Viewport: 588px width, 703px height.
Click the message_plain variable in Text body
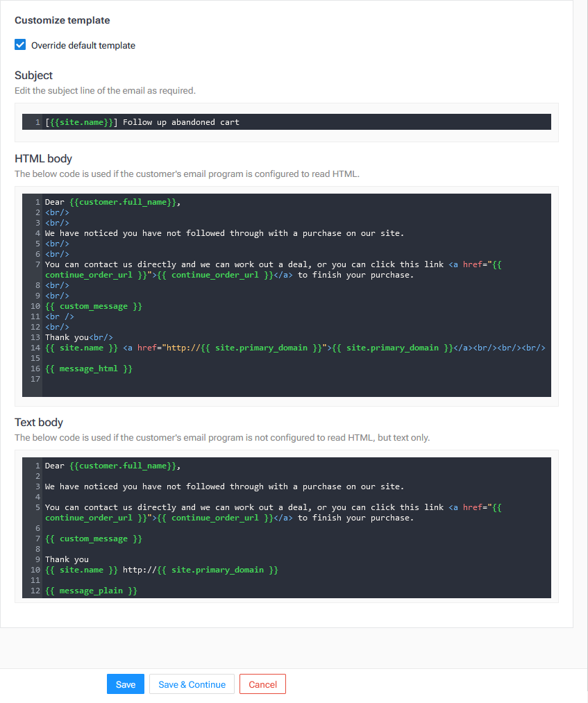click(x=91, y=591)
